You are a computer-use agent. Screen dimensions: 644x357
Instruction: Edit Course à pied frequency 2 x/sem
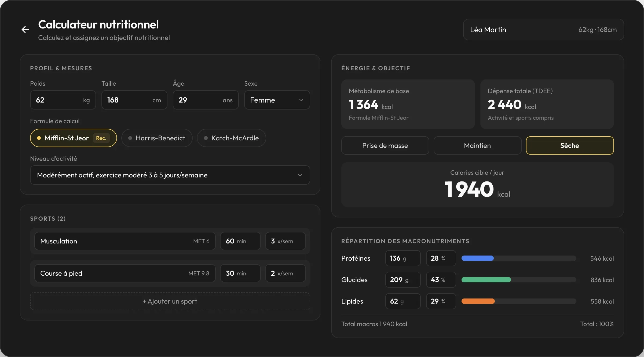[x=285, y=273]
